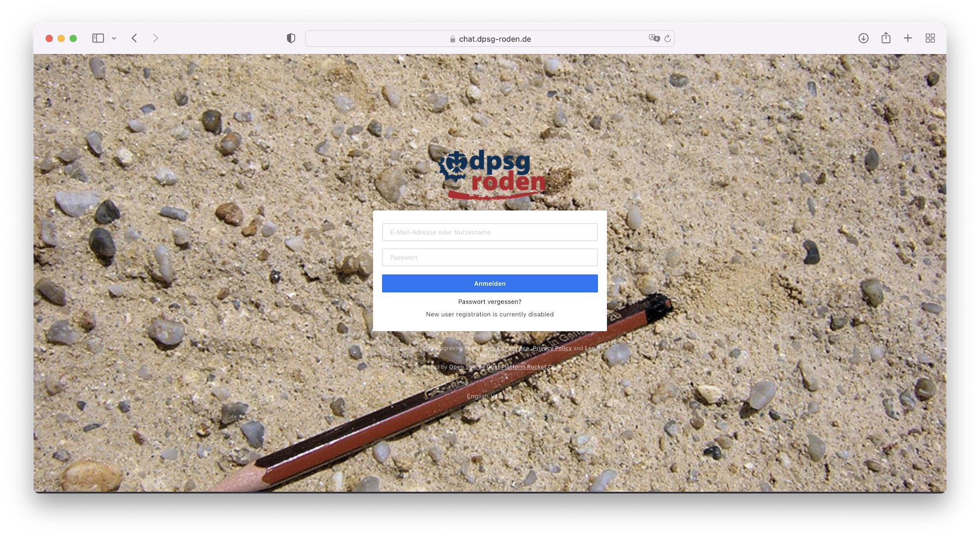Open the sidebar options dropdown chevron
This screenshot has height=538, width=980.
(x=114, y=38)
